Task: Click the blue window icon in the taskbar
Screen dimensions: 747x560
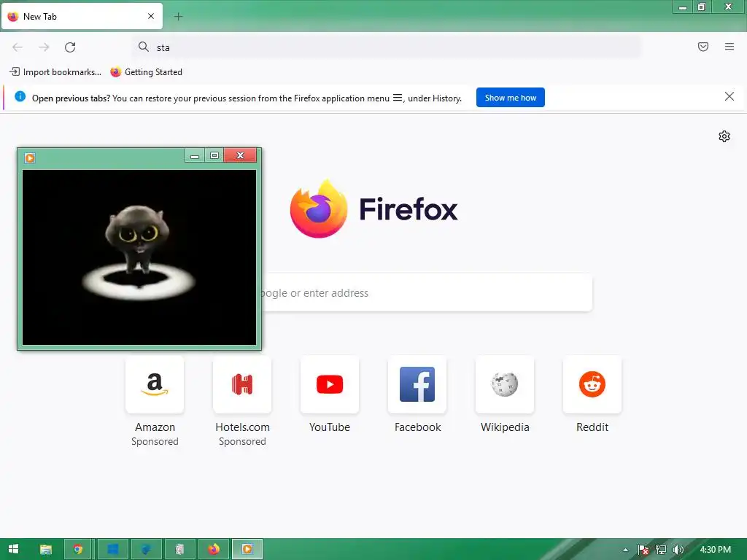Action: pos(113,549)
